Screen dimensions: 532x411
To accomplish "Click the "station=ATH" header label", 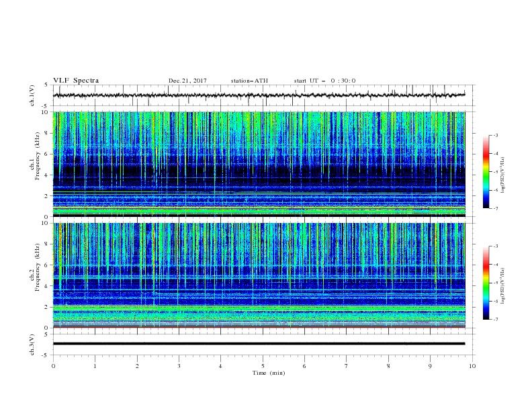I will click(x=249, y=81).
